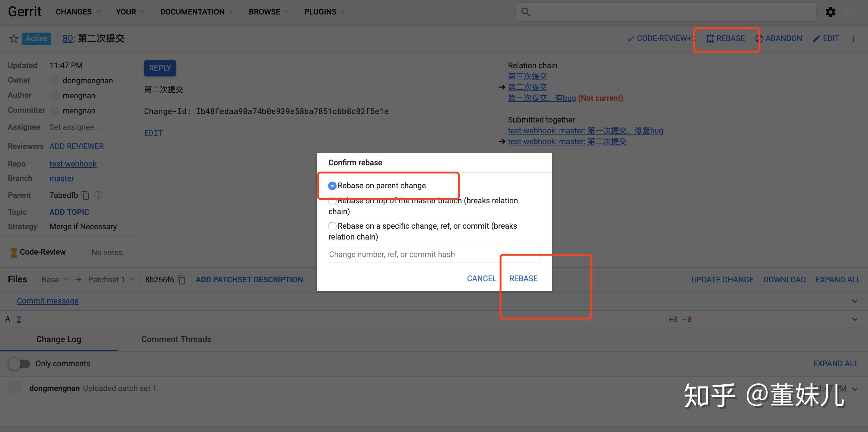Open the Gerrit settings gear
This screenshot has width=868, height=432.
(831, 11)
